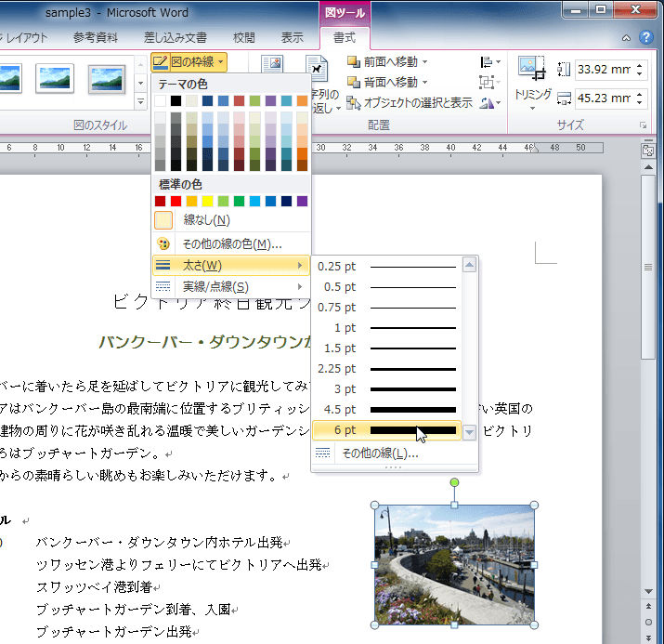The width and height of the screenshot is (664, 644).
Task: Click the Align objects icon
Action: pyautogui.click(x=488, y=61)
